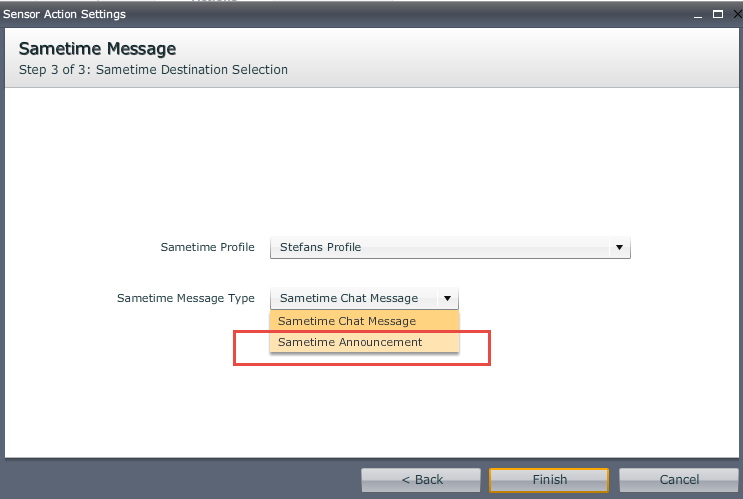Click the Step 3 of 3 subtitle

[153, 70]
